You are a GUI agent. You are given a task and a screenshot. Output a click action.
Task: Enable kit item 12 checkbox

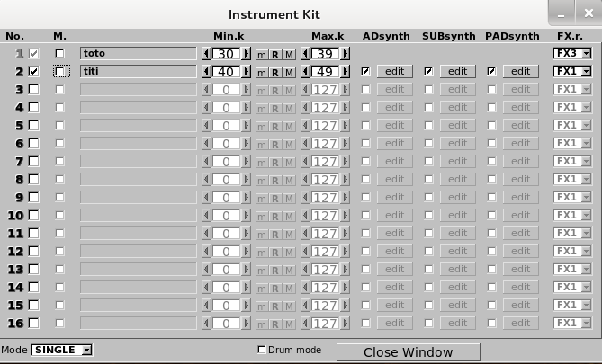34,252
